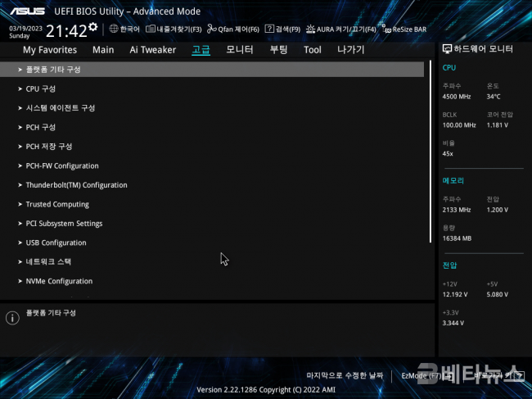Screen dimensions: 532x399
Task: Click CPU frequency value 4500 MHz
Action: click(x=457, y=97)
